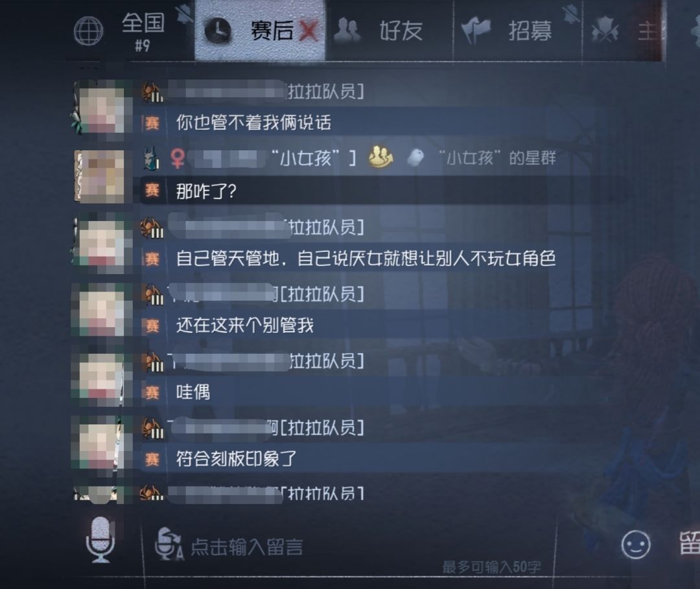Toggle mute bell on 全国 channel
This screenshot has height=589, width=700.
click(185, 14)
